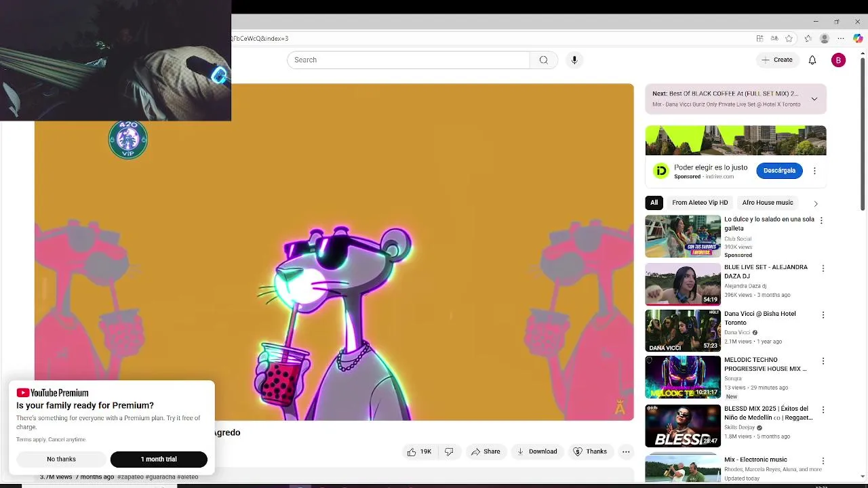
Task: Open menu for Dana Vicci Bisha Hotel video
Action: [823, 315]
